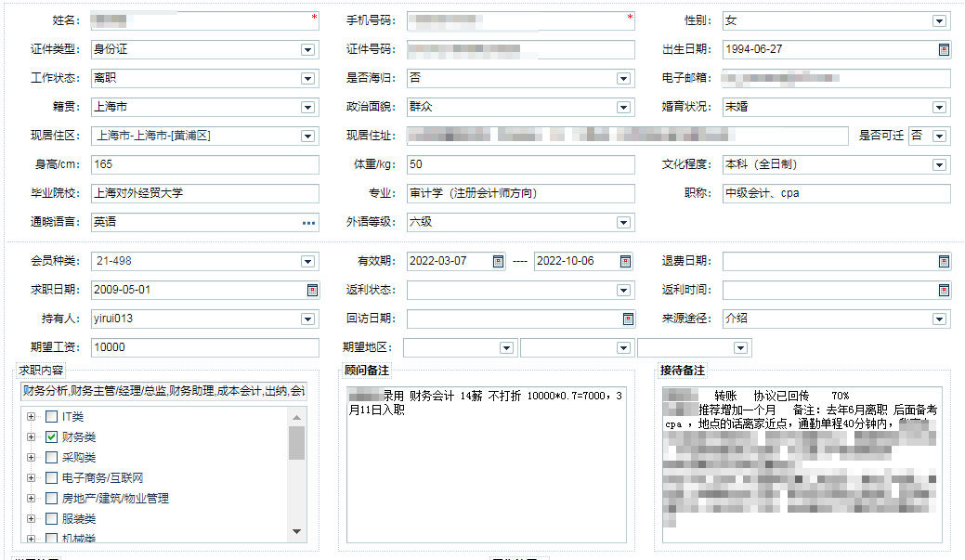Click the 职称 input field
The height and width of the screenshot is (560, 965).
[x=837, y=193]
